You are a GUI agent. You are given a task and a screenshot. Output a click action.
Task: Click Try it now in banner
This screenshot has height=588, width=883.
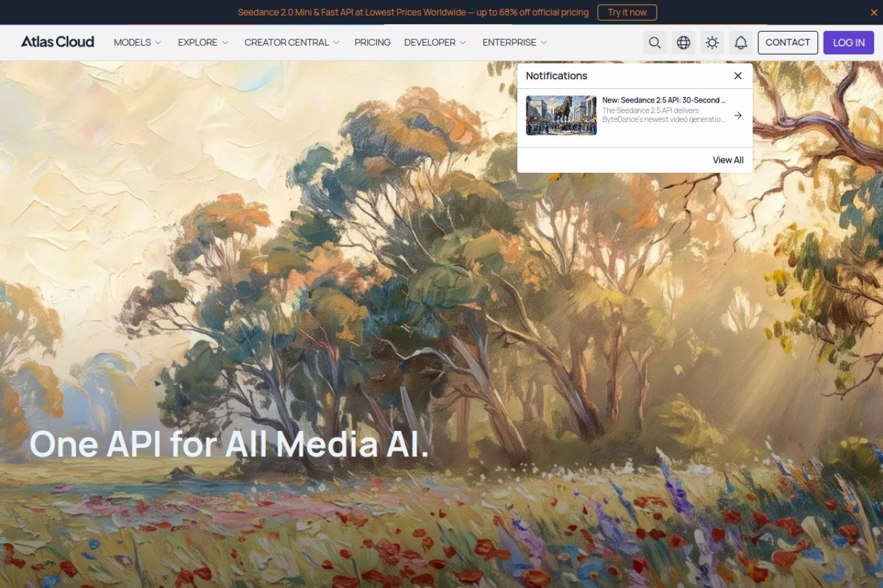627,12
